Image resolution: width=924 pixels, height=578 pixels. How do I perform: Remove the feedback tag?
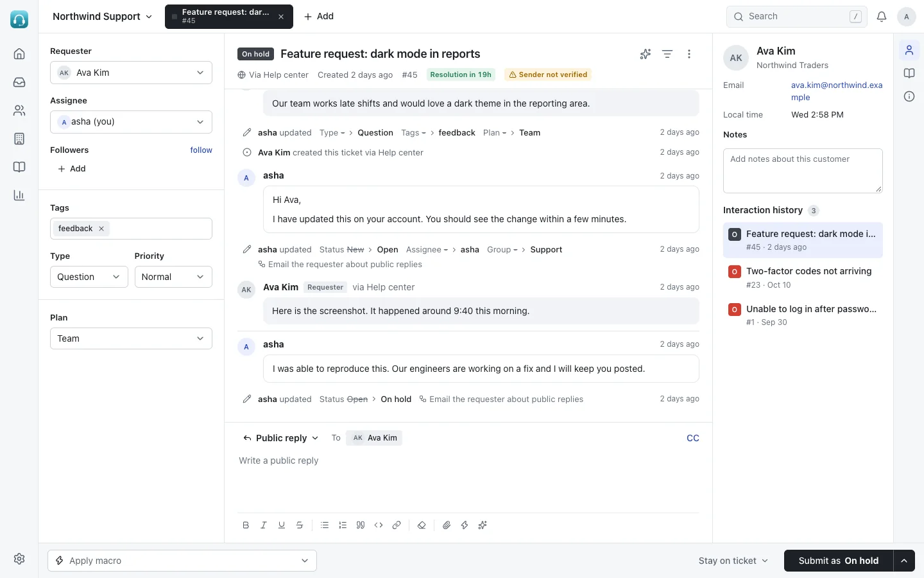(x=101, y=229)
